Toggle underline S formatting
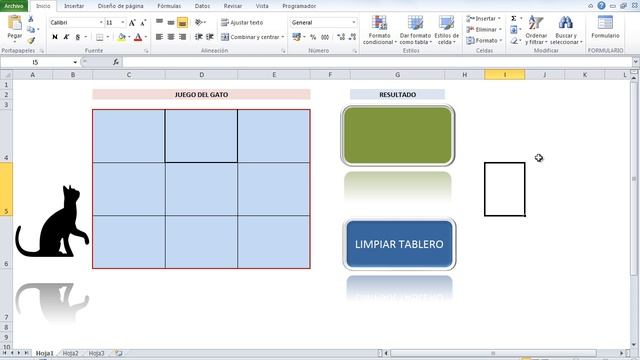 coord(78,37)
